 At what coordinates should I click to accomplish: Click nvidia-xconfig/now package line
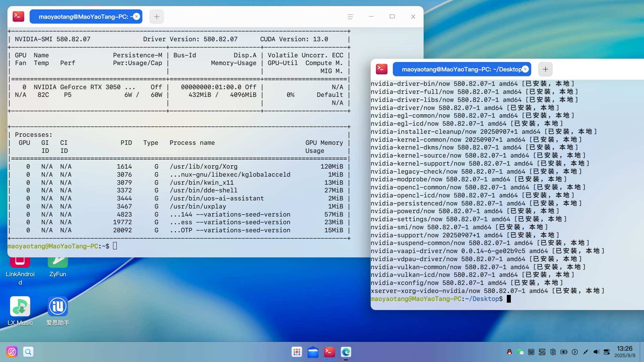point(467,283)
